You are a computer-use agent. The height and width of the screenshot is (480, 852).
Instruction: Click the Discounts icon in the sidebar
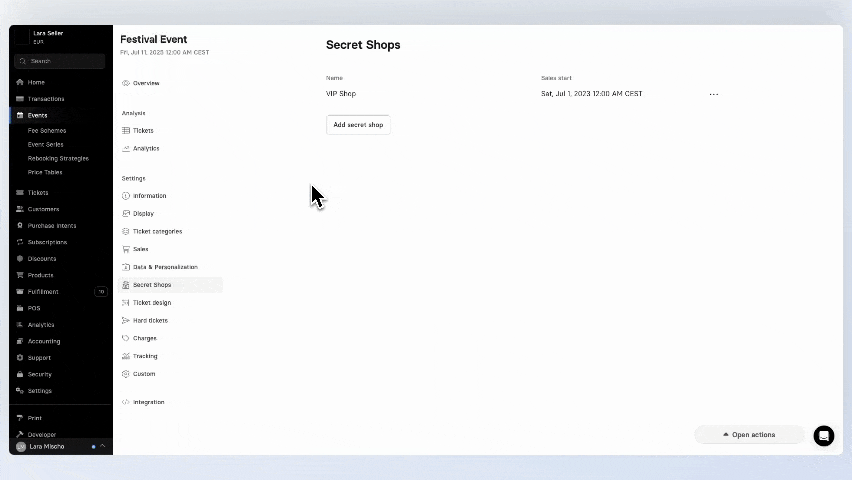(20, 259)
